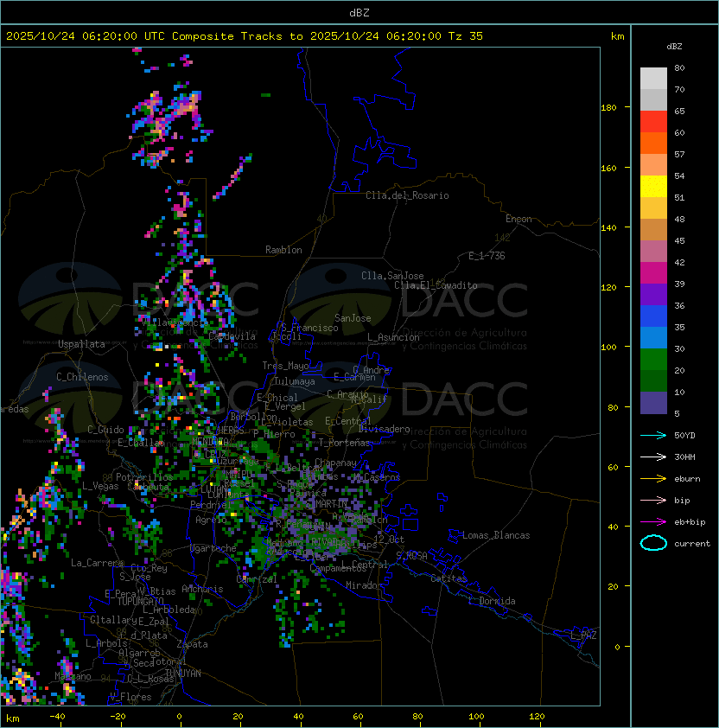Select the 'Clla.del_Rosario' place label

407,195
